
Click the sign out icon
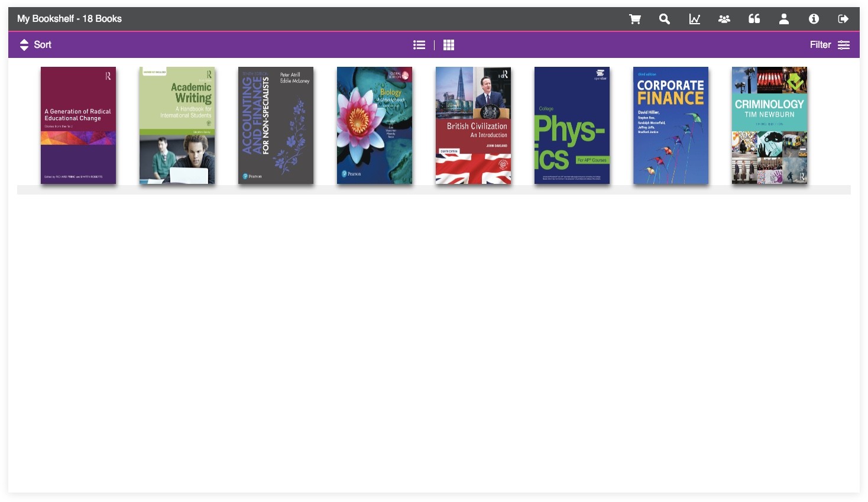(x=844, y=19)
